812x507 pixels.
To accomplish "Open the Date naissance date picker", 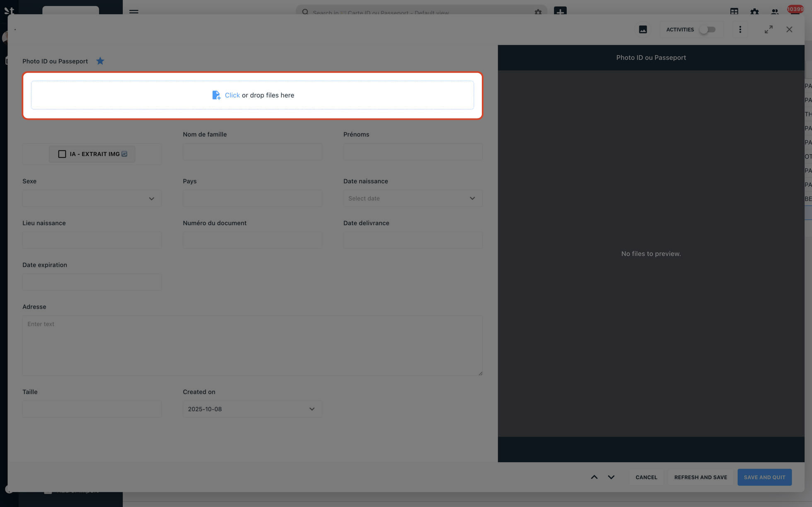I will [x=413, y=199].
